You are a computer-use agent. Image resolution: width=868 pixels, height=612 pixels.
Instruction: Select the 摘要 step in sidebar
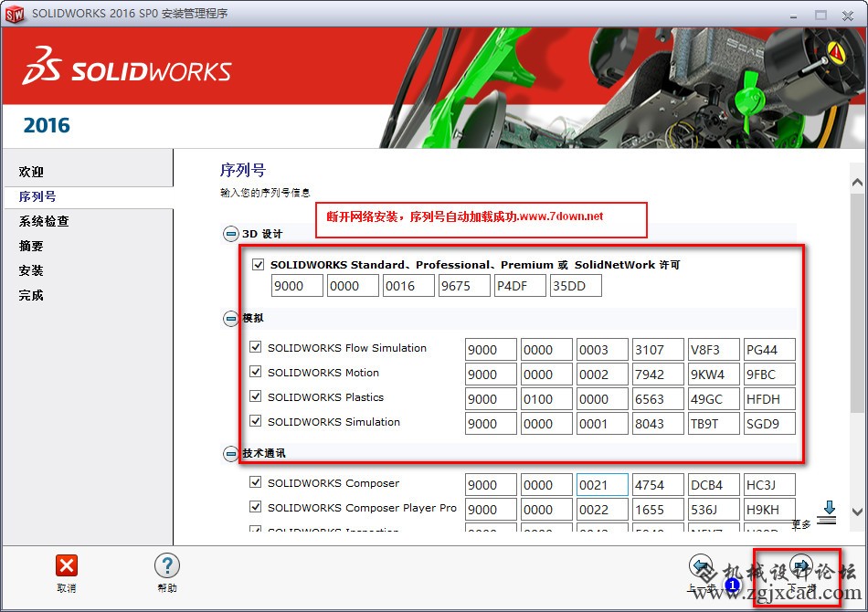(31, 246)
